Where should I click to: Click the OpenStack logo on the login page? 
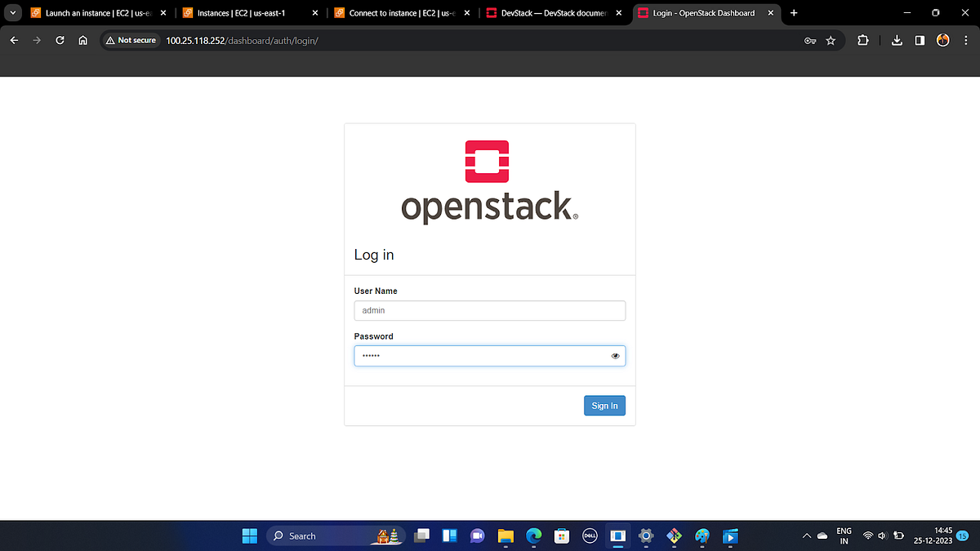[488, 160]
